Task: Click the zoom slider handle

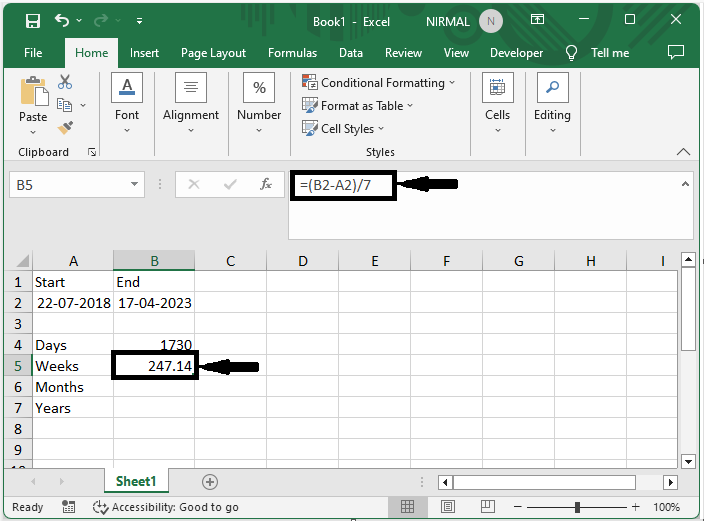Action: point(577,508)
